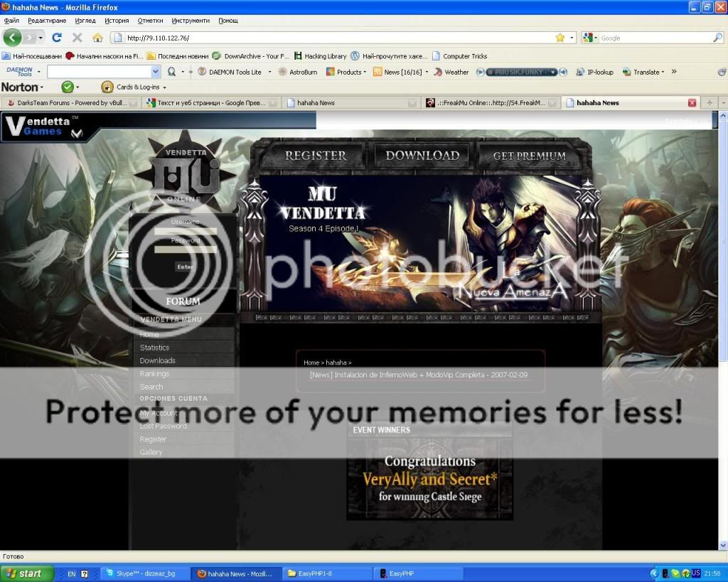Click the GET PREMIUM banner button
Image resolution: width=728 pixels, height=582 pixels.
point(529,156)
